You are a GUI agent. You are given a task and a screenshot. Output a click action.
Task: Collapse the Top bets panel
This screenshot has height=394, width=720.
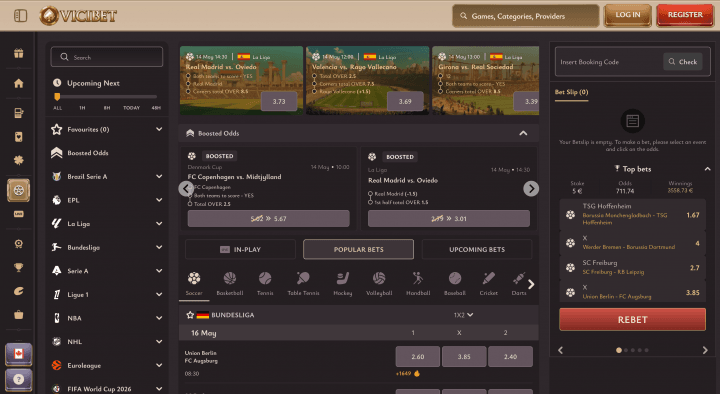pyautogui.click(x=708, y=169)
